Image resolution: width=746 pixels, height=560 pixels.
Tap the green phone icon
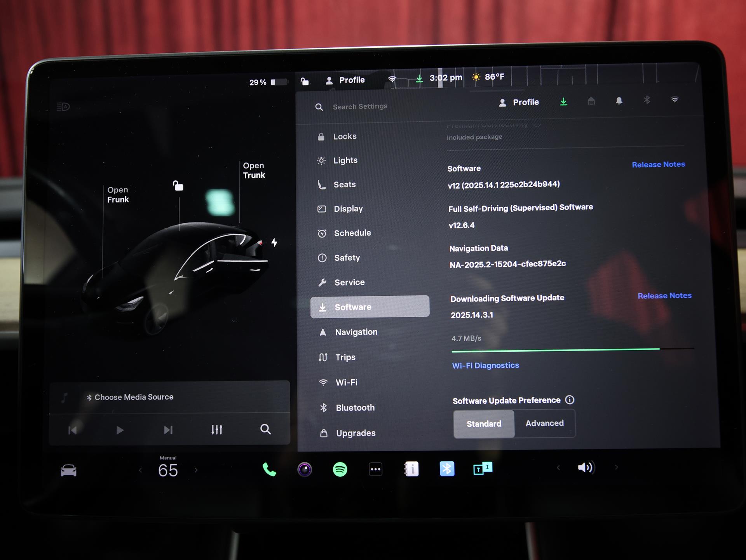click(x=269, y=470)
